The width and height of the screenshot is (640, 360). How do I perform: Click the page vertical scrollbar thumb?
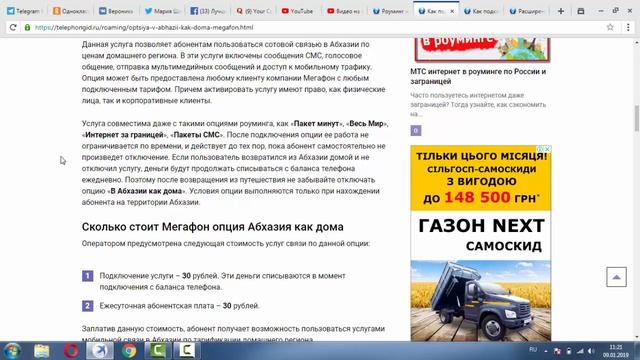636,118
